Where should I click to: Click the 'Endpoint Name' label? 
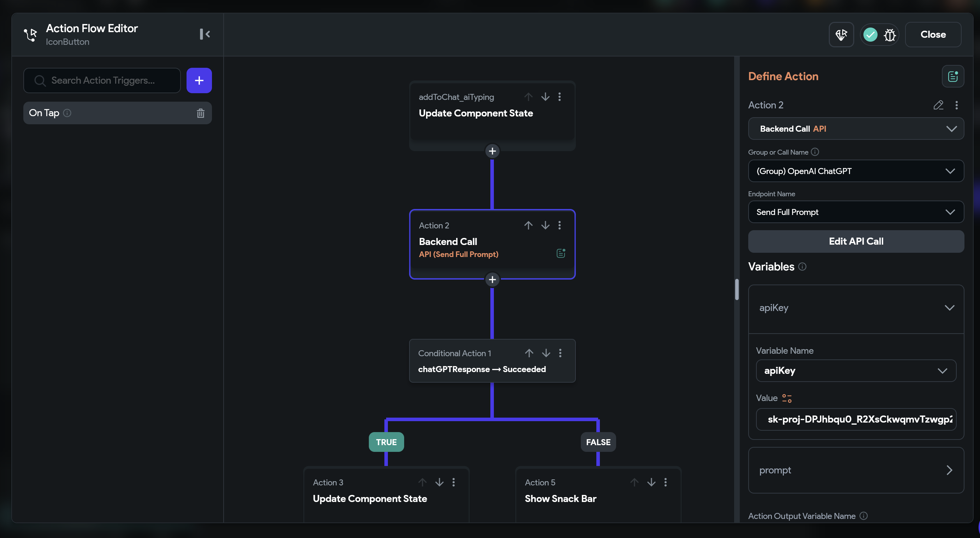[772, 194]
